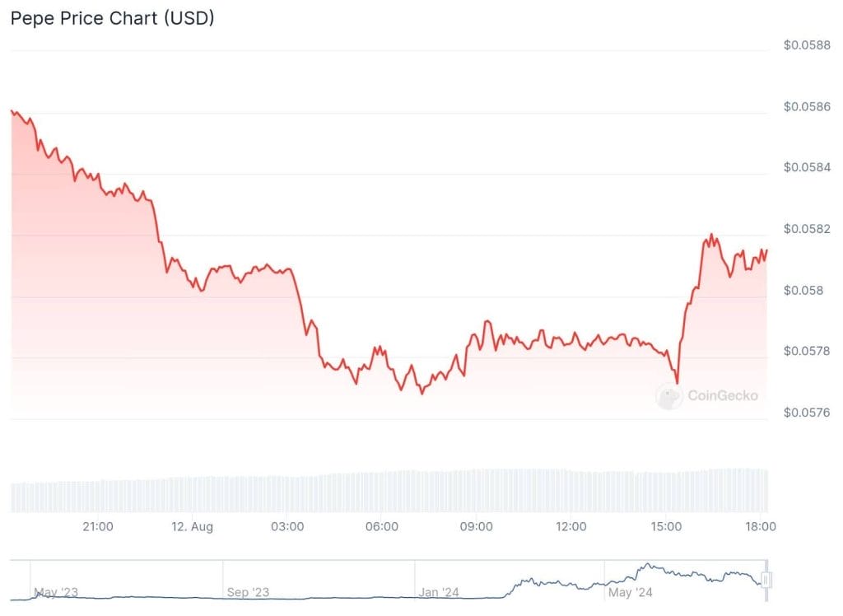This screenshot has height=616, width=843.
Task: Click the $0.0576 price axis label
Action: 806,413
